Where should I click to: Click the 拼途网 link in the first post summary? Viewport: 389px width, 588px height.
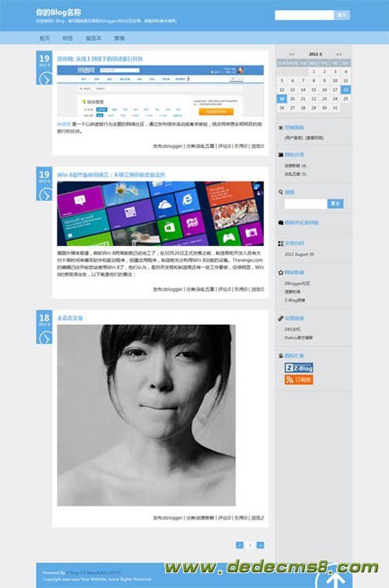(x=64, y=124)
